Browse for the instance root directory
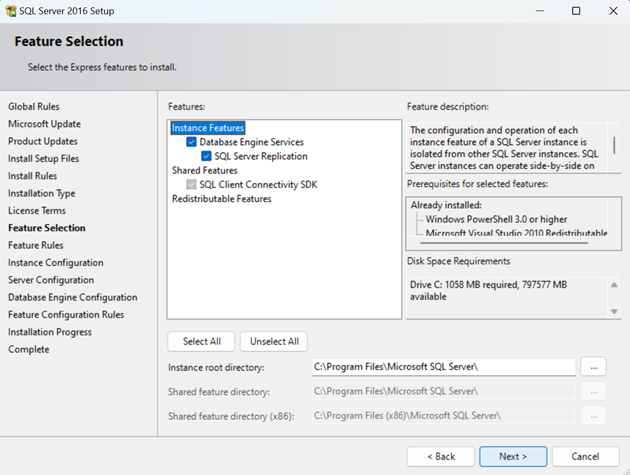The height and width of the screenshot is (475, 630). point(593,367)
